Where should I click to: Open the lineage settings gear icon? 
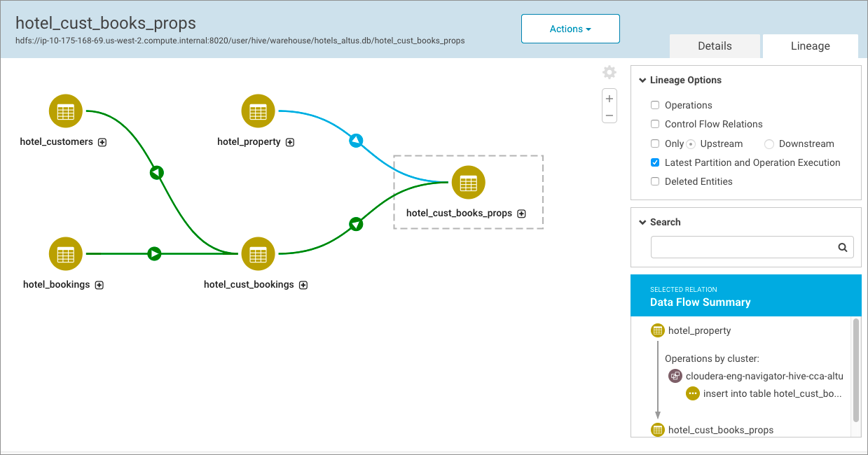coord(609,73)
